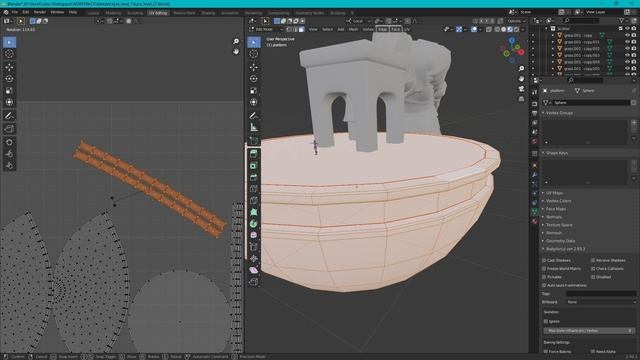This screenshot has height=360, width=640.
Task: Click the viewport camera view icon
Action: (521, 89)
